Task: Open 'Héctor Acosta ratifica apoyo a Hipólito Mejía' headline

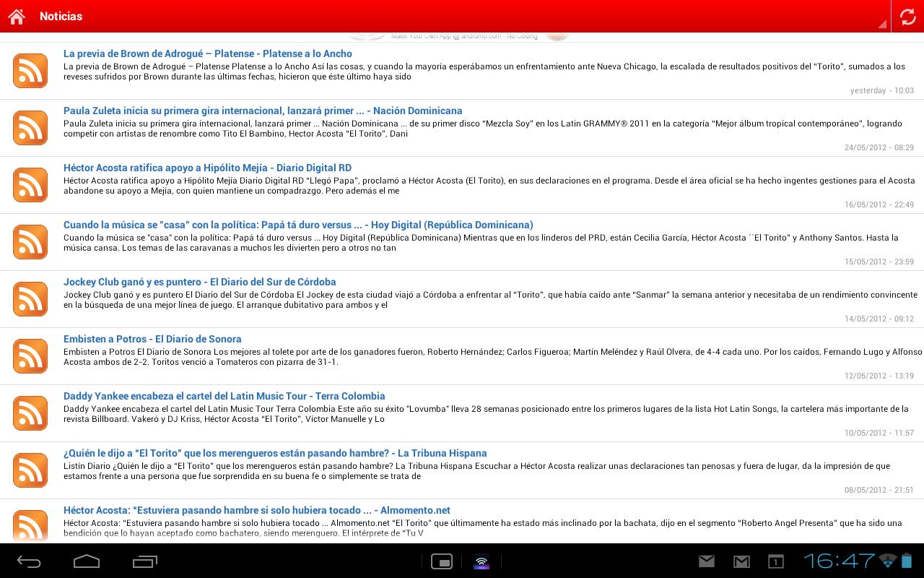Action: (208, 168)
